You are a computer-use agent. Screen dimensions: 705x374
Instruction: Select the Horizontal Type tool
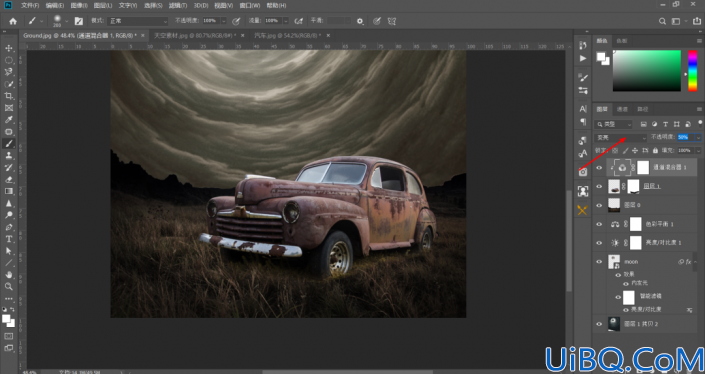[x=9, y=239]
